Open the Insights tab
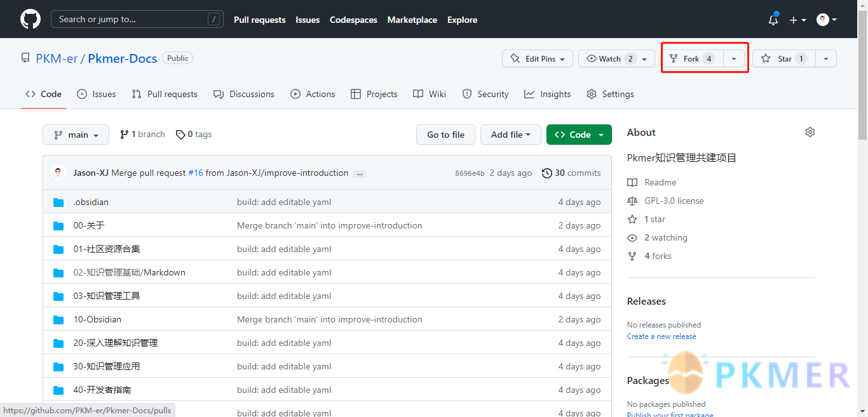The height and width of the screenshot is (417, 868). pos(548,94)
